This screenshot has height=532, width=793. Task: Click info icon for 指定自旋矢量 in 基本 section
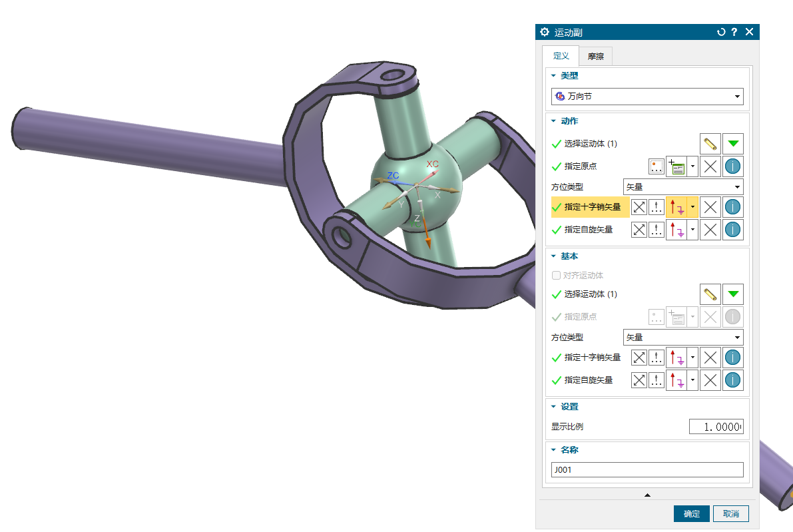733,380
